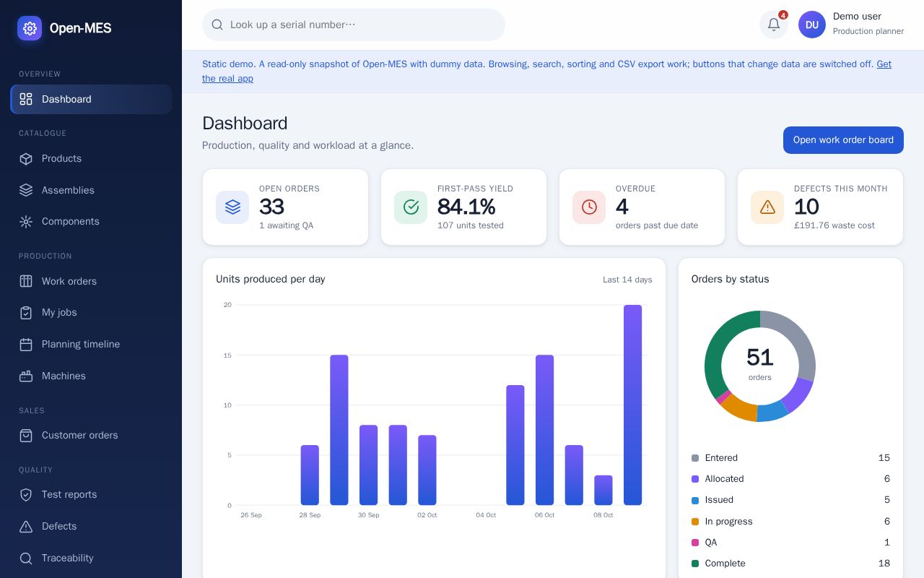Click the Defects warning triangle icon
Image resolution: width=924 pixels, height=578 pixels.
click(x=26, y=526)
